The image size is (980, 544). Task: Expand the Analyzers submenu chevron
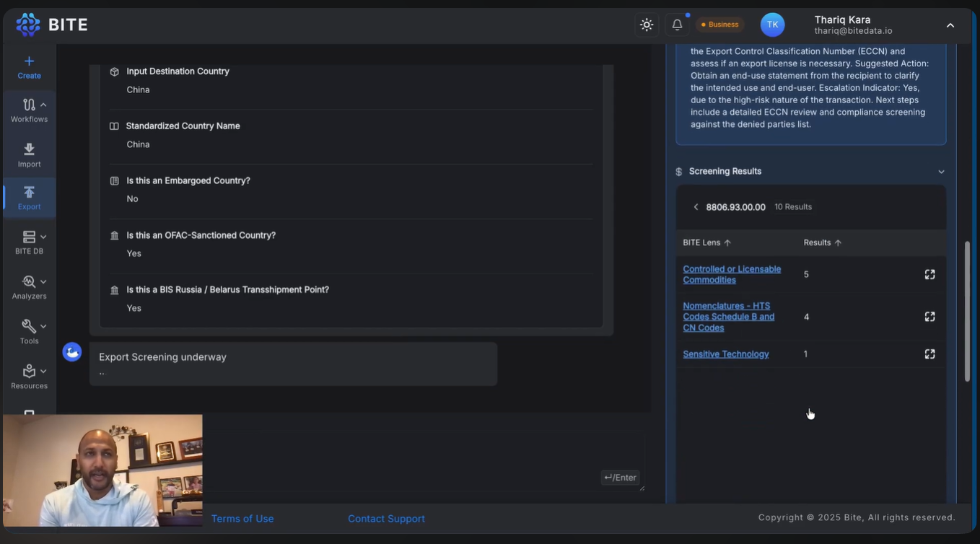click(x=43, y=281)
